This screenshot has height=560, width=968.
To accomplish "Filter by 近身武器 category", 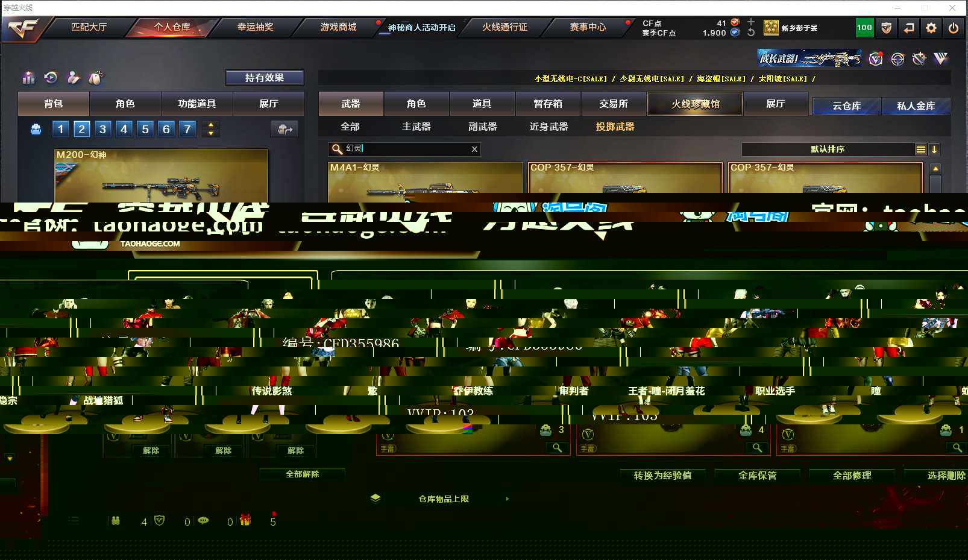I will click(x=549, y=127).
